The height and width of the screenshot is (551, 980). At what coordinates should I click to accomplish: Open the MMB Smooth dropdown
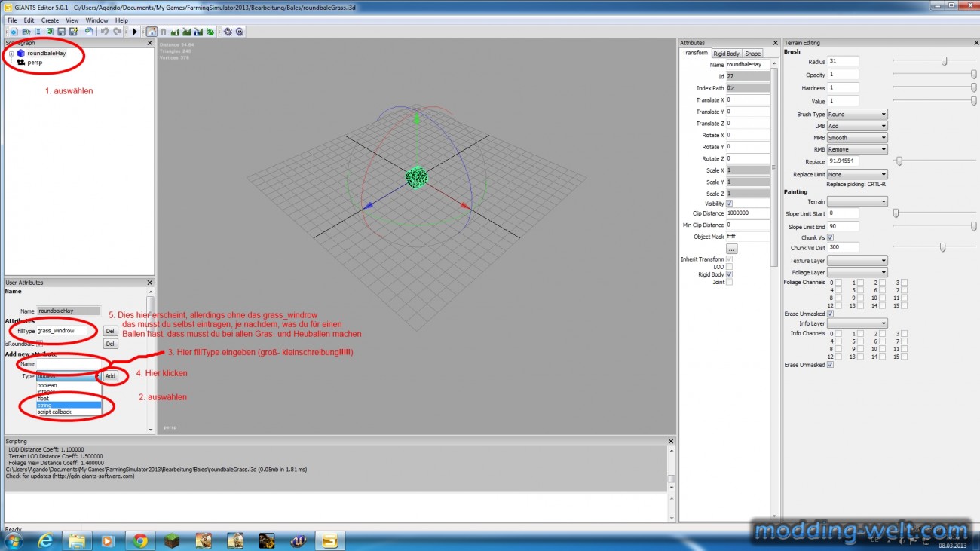857,138
